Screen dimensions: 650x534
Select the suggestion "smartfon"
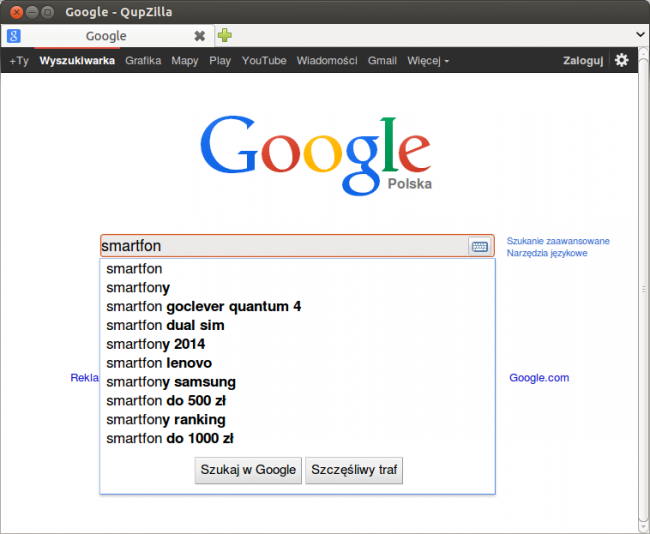point(297,269)
